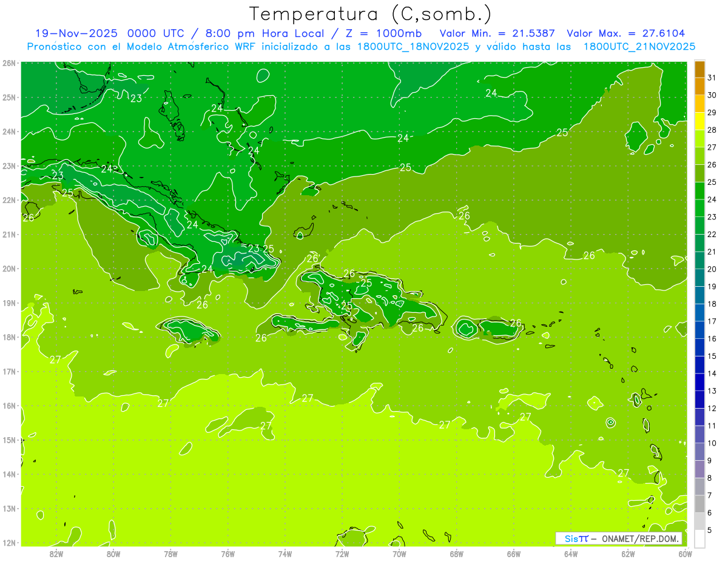Click the colorbar legend label 28

tap(712, 130)
